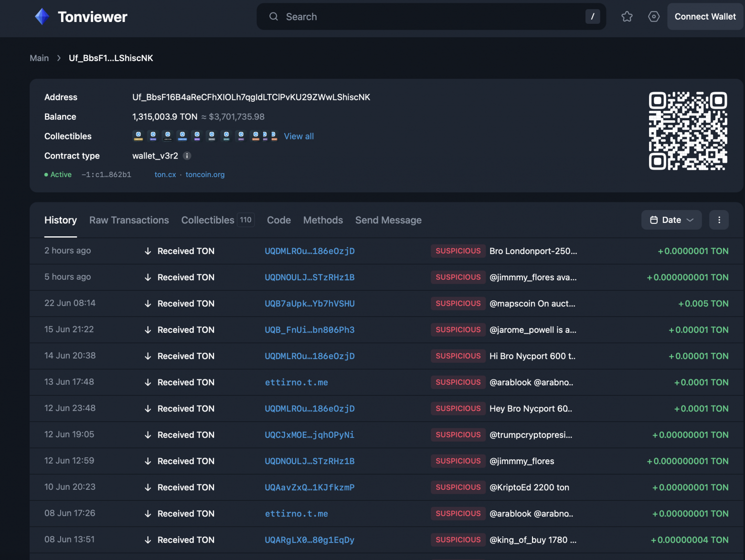Image resolution: width=745 pixels, height=560 pixels.
Task: Open the three-dot more options menu
Action: click(x=719, y=220)
